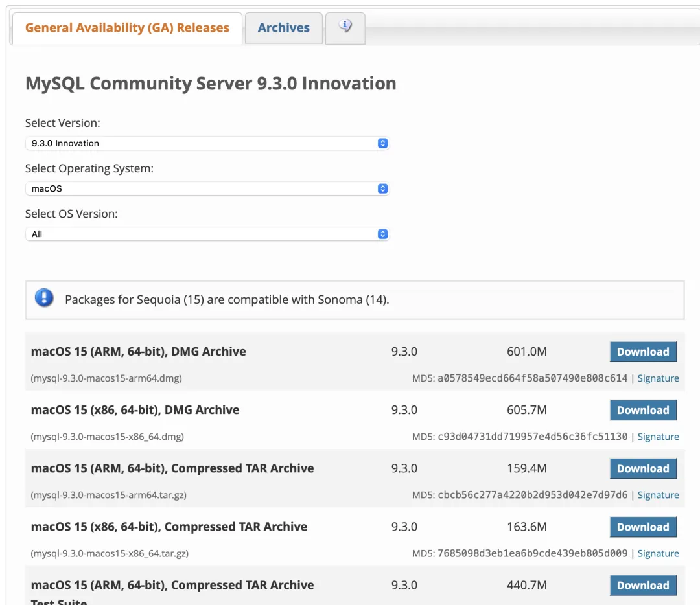Screen dimensions: 700x605
Task: Download x86 Compressed TAR Archive 163.6M
Action: click(x=644, y=527)
